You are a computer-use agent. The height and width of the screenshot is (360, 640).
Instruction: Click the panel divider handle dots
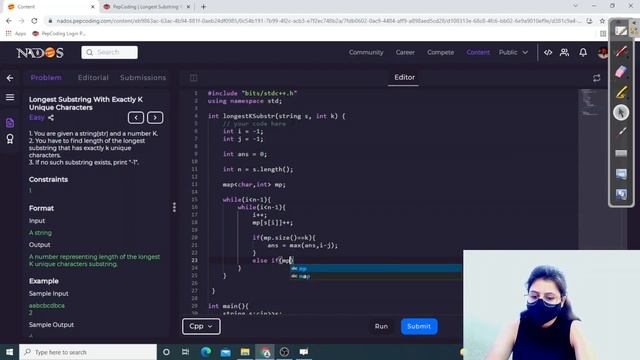174,207
